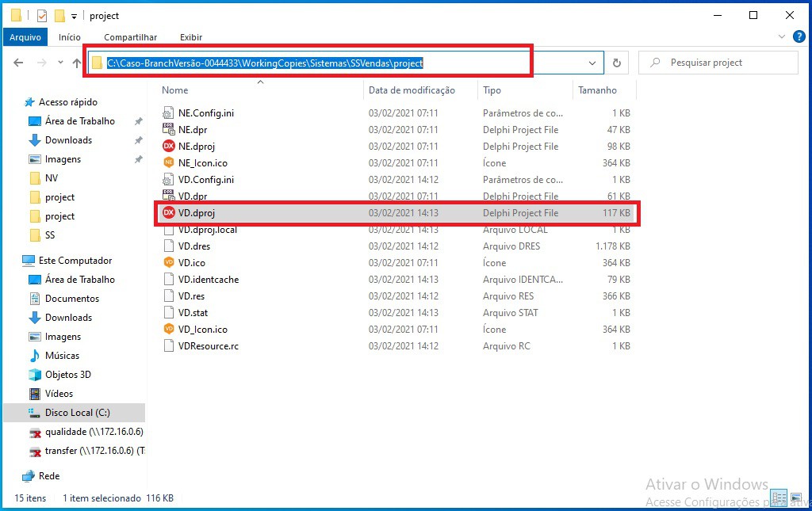Expand the ribbon with the chevron
This screenshot has height=511, width=812.
tap(781, 37)
